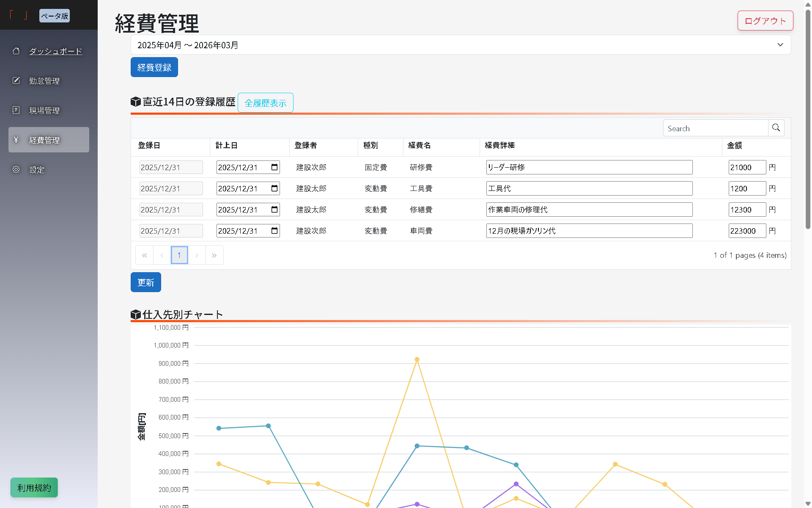Viewport: 812px width, 508px height.
Task: Open the 設定 gear icon
Action: 16,169
